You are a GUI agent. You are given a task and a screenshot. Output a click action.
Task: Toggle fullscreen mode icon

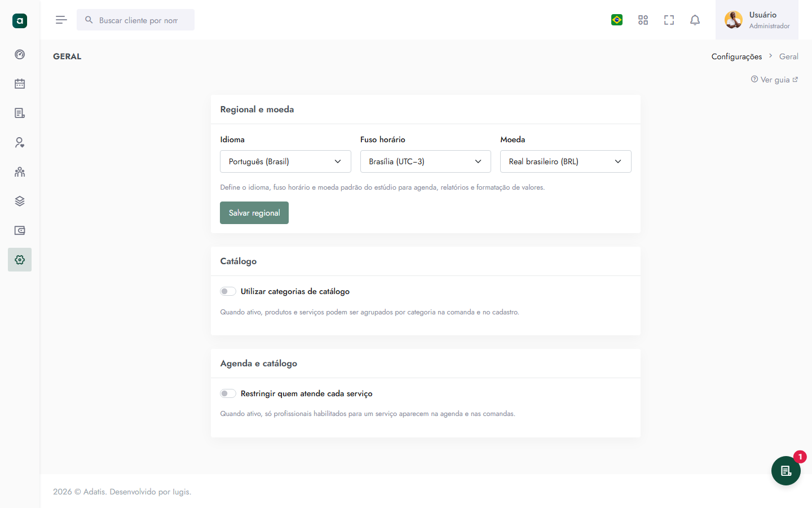[x=669, y=20]
